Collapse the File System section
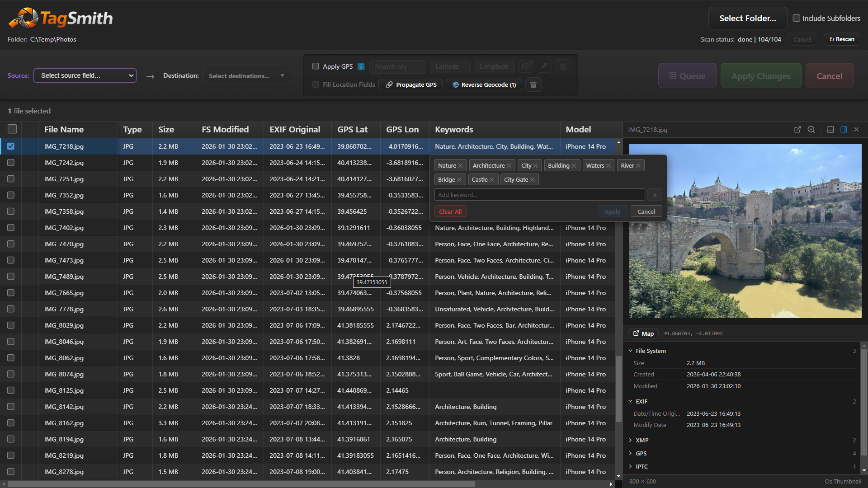The height and width of the screenshot is (488, 868). coord(630,351)
